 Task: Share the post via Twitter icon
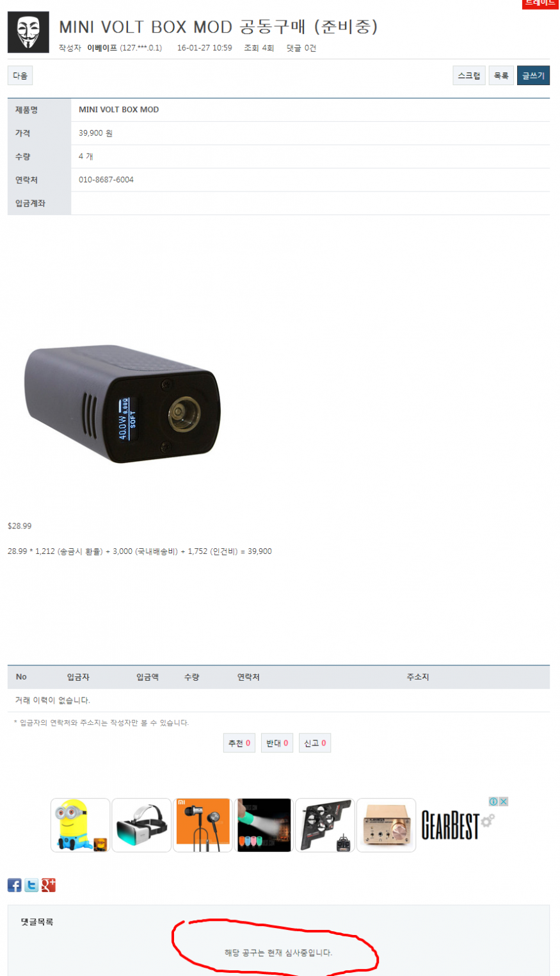[31, 885]
